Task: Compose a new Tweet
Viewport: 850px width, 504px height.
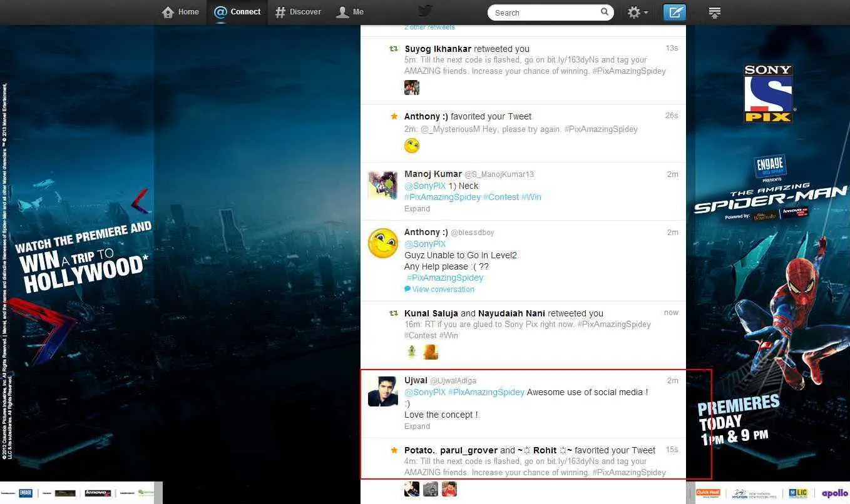Action: pyautogui.click(x=675, y=13)
